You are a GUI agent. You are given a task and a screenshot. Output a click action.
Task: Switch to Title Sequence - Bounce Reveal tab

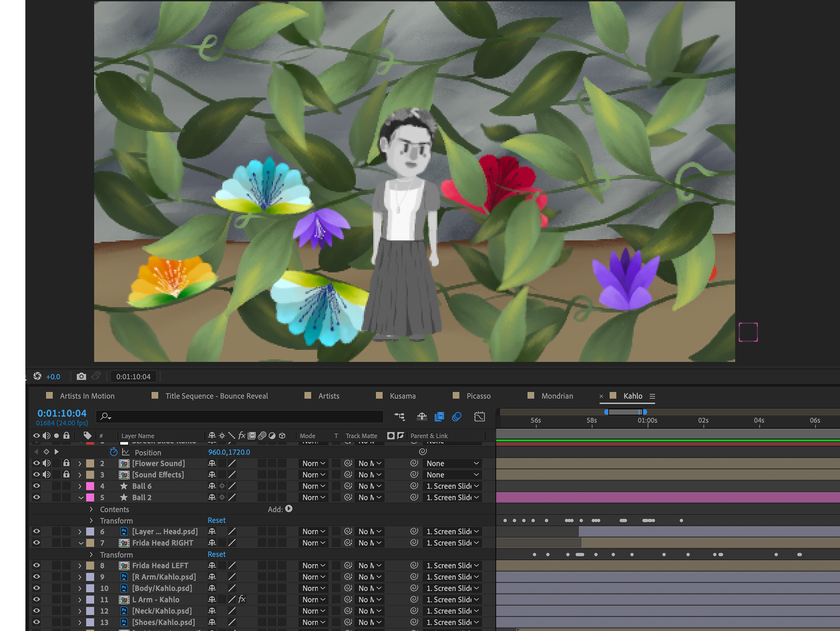tap(217, 396)
